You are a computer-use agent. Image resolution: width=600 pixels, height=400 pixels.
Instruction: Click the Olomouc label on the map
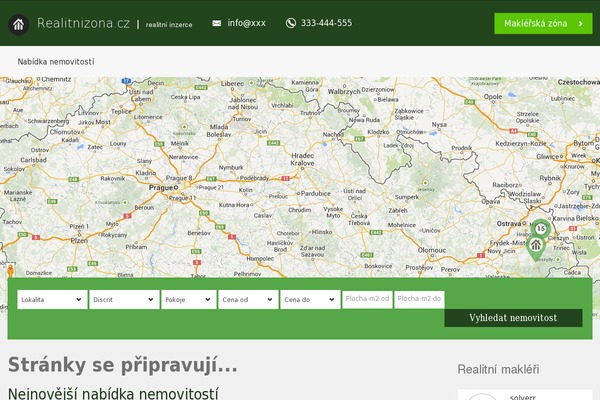click(432, 250)
